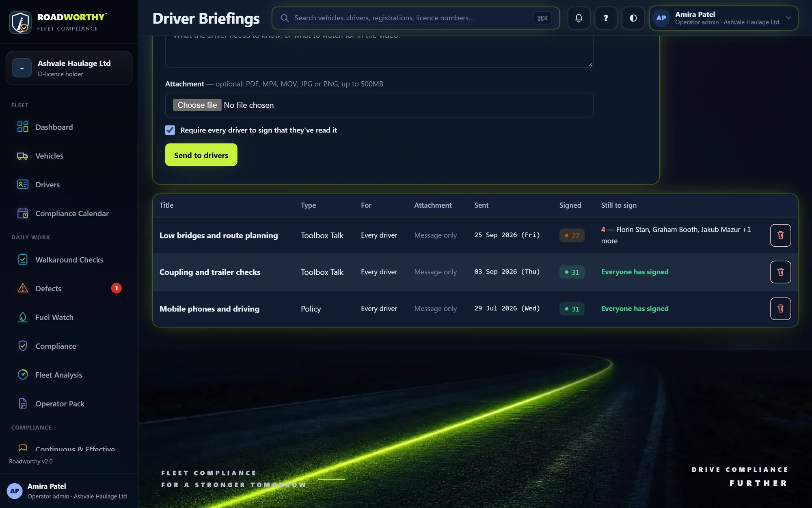The image size is (812, 508).
Task: Open the help question mark button
Action: pyautogui.click(x=606, y=18)
